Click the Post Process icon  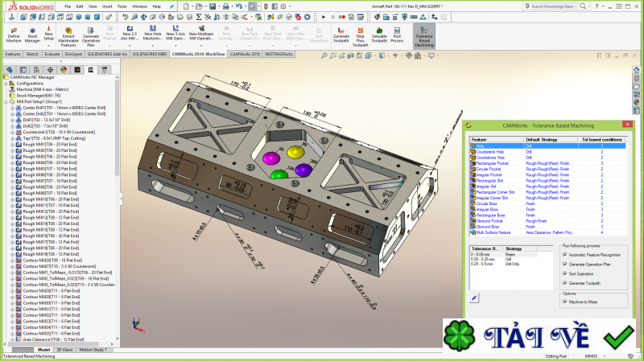tap(398, 33)
